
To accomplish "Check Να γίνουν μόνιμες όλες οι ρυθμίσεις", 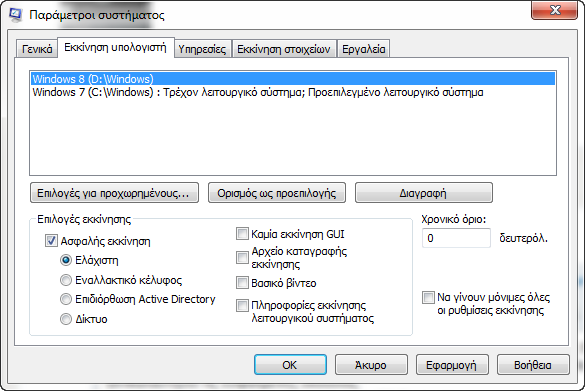I will (428, 297).
